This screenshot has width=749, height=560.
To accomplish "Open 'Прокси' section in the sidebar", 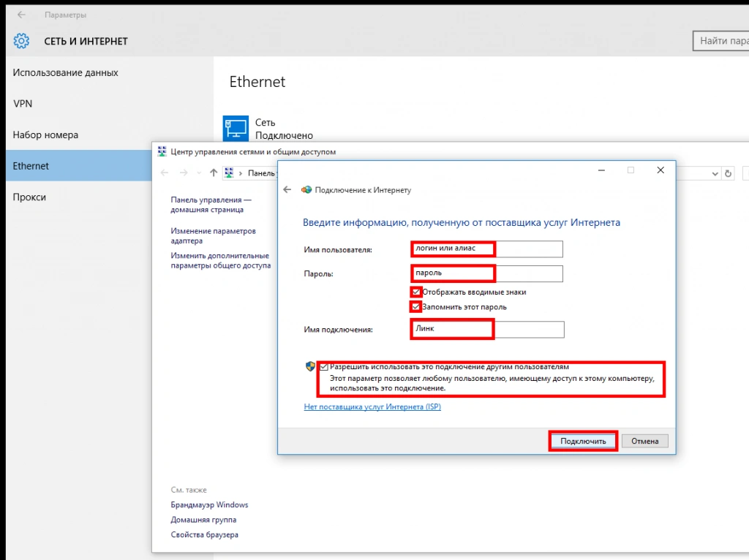I will [x=29, y=197].
